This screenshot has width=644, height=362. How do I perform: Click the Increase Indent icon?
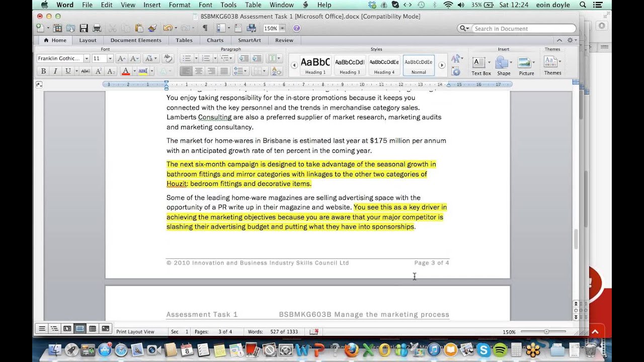click(x=257, y=58)
